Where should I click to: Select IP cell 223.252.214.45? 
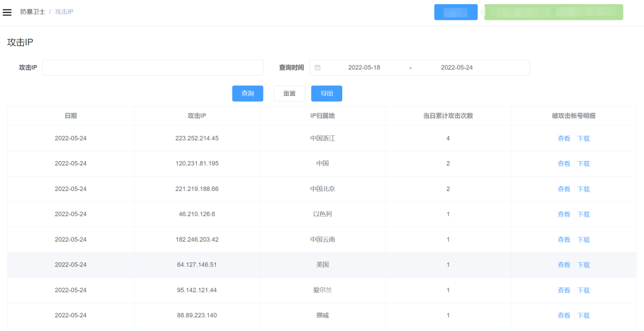(x=197, y=138)
